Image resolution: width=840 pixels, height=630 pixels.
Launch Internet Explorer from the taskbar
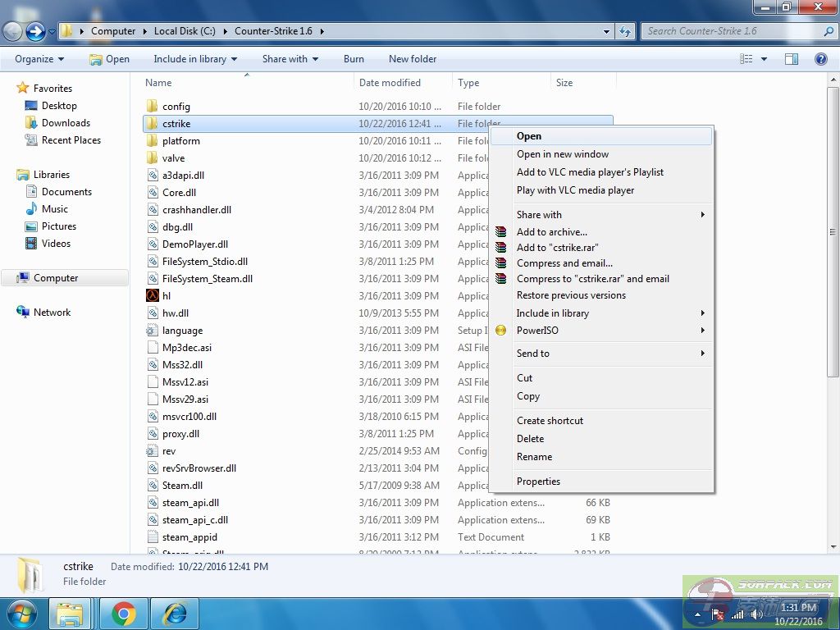click(175, 613)
